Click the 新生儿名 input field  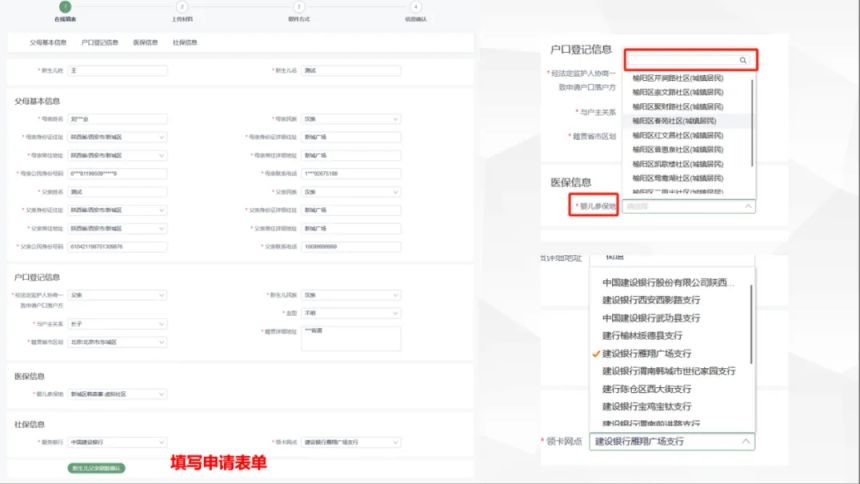(x=350, y=70)
